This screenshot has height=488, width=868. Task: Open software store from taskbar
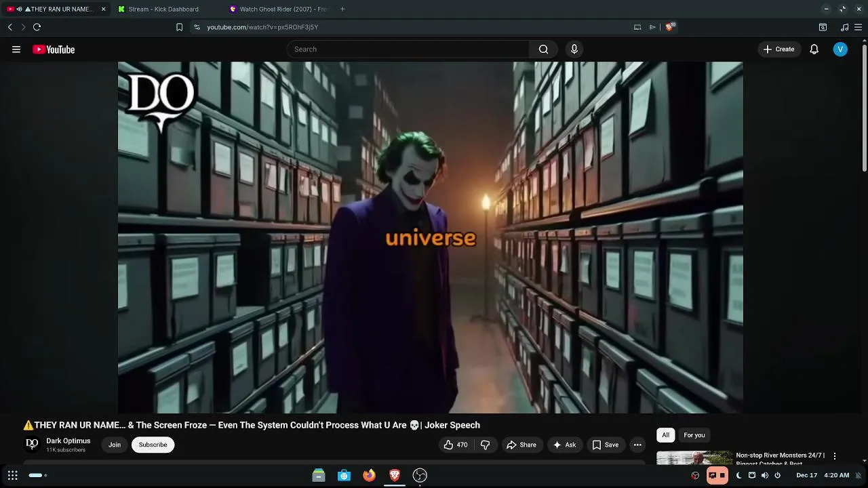click(344, 475)
